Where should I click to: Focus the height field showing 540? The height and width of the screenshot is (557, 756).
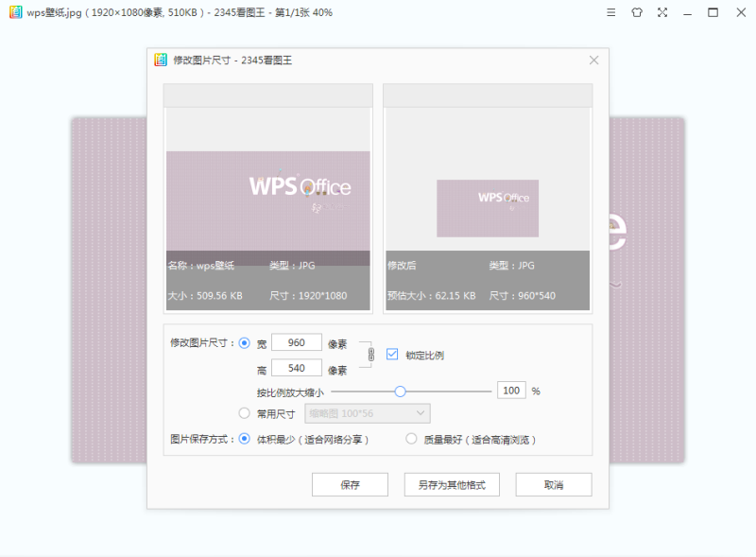(297, 368)
